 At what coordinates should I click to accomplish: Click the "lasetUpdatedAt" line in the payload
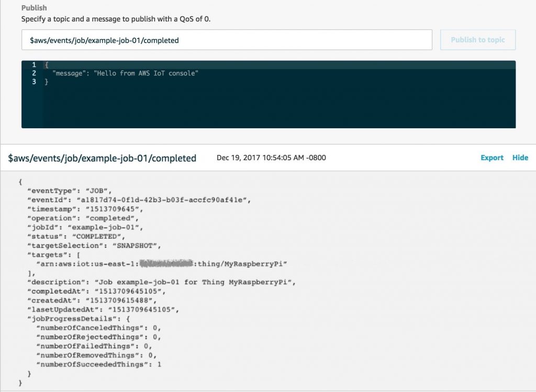103,310
